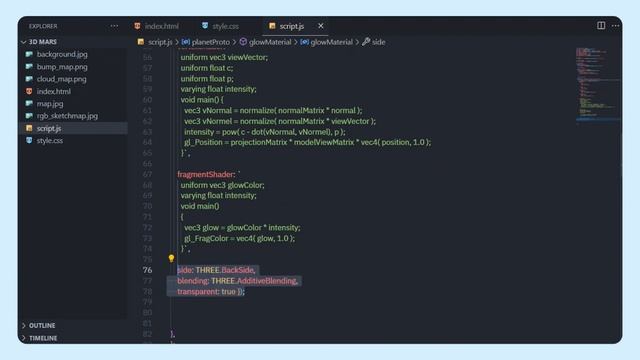Click on 'uniform float p;' line

[207, 79]
